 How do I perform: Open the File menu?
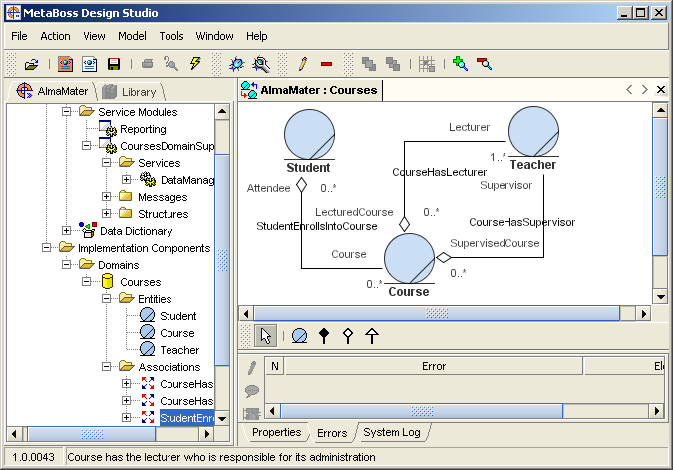click(x=19, y=36)
